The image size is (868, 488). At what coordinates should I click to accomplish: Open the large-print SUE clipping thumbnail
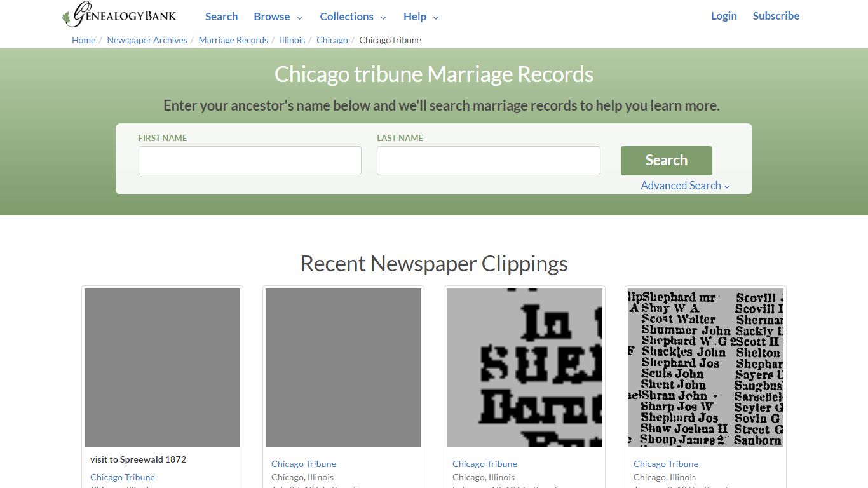click(524, 368)
